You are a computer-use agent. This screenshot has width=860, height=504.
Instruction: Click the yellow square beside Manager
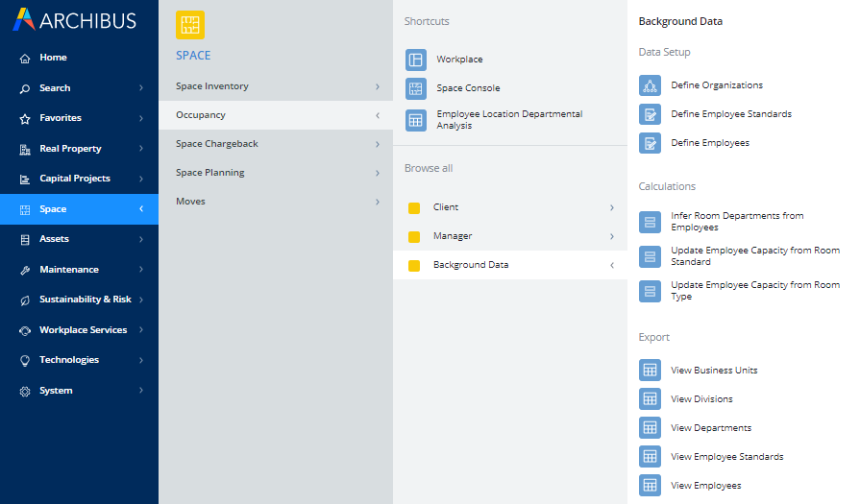414,236
